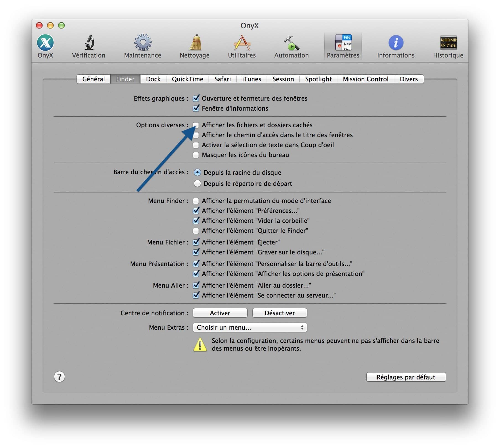Open the Nettoyage broom icon
The height and width of the screenshot is (448, 500).
tap(194, 46)
